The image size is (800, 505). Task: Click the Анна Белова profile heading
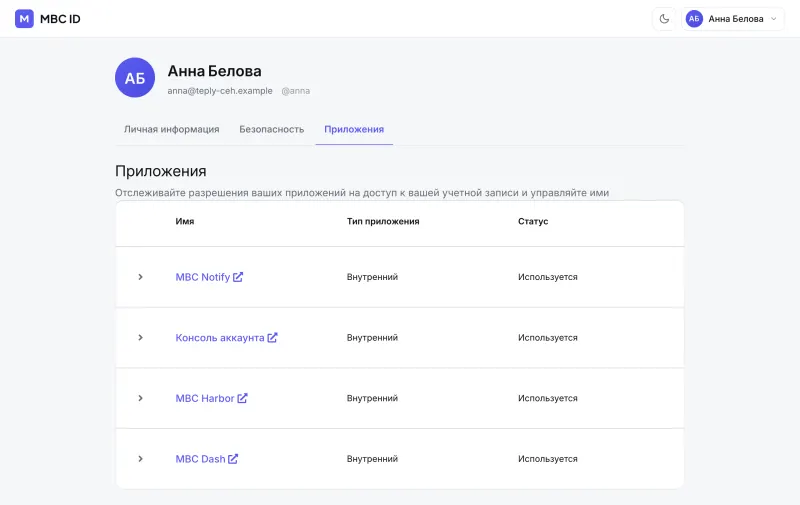214,71
